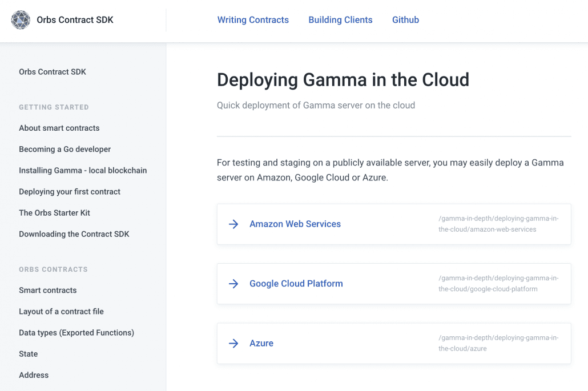Image resolution: width=588 pixels, height=391 pixels.
Task: Click the ORBS CONTRACTS section label
Action: 53,269
